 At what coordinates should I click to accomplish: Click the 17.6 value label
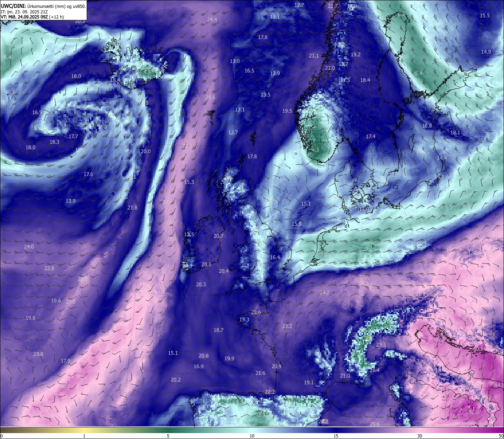coord(88,174)
